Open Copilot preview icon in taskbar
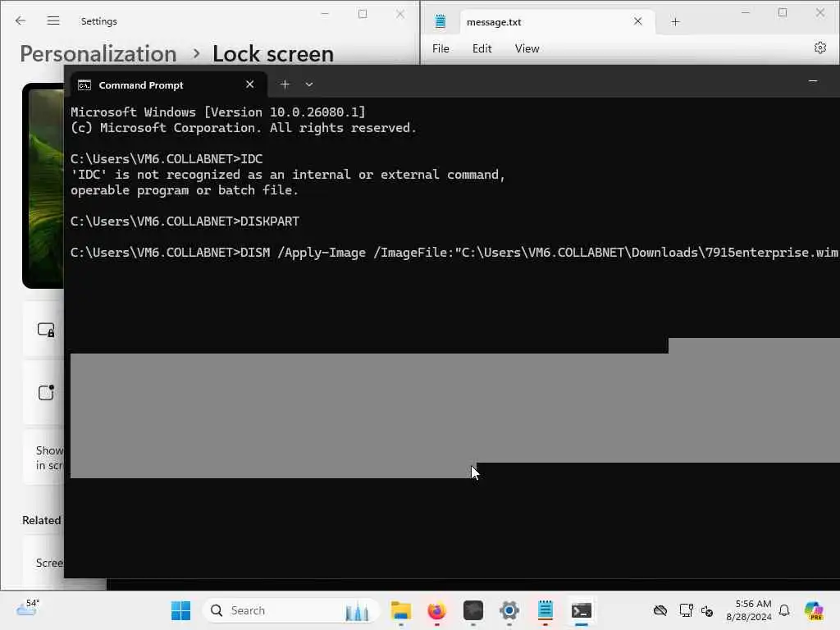840x630 pixels. coord(814,610)
